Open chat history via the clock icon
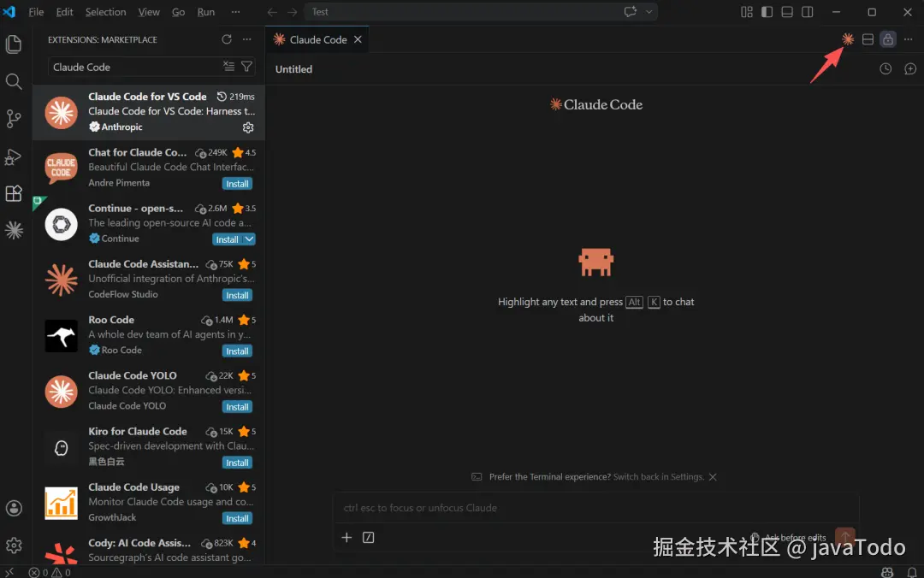The image size is (924, 578). pos(885,69)
